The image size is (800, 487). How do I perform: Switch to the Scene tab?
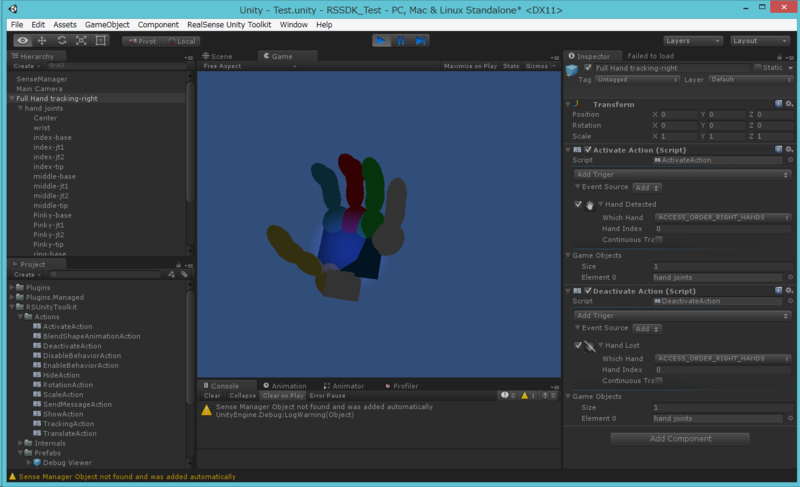pyautogui.click(x=217, y=56)
